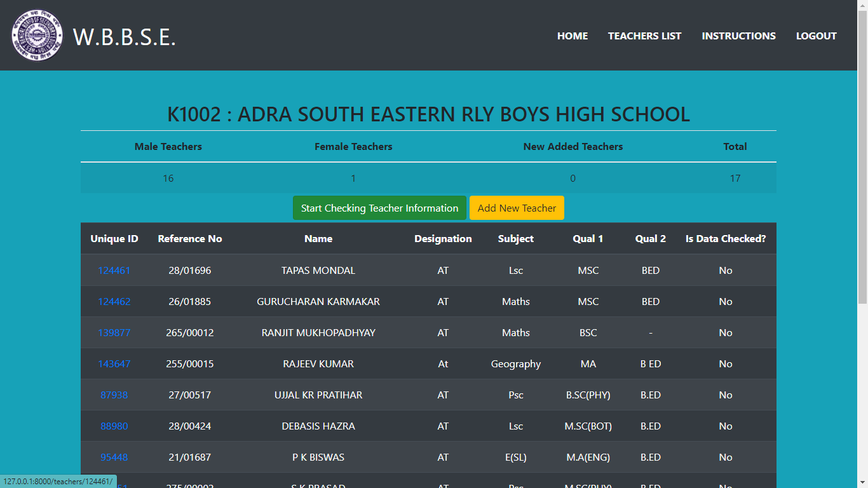Open teacher ID 143647 link
Image resolution: width=868 pixels, height=488 pixels.
tap(114, 364)
